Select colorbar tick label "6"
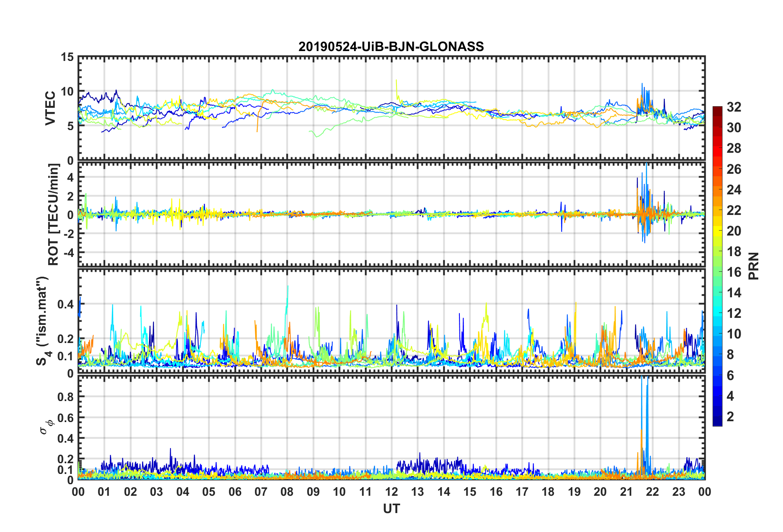Image resolution: width=783 pixels, height=532 pixels. (x=730, y=376)
